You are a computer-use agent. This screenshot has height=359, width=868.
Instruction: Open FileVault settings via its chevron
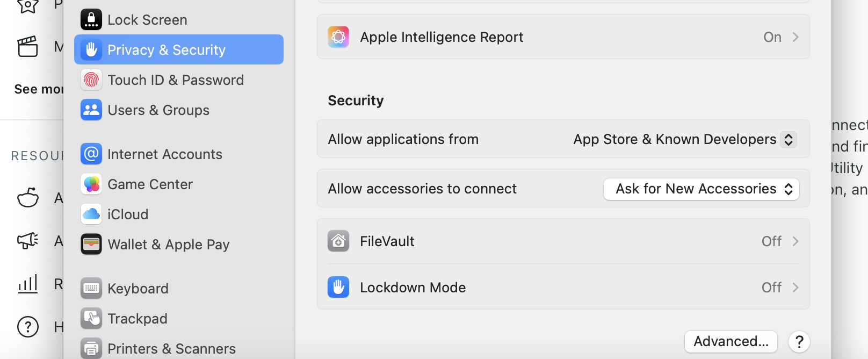click(795, 241)
